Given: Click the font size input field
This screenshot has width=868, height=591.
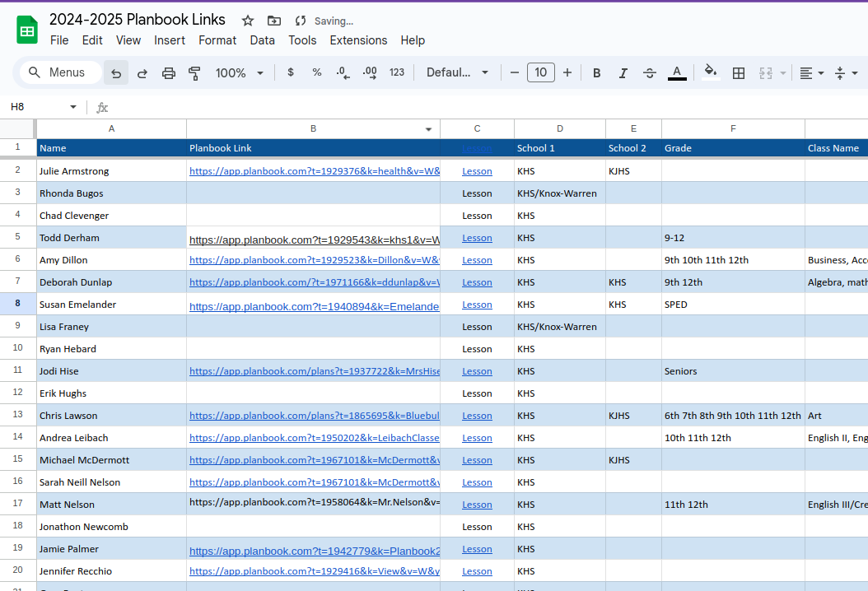Looking at the screenshot, I should tap(540, 72).
